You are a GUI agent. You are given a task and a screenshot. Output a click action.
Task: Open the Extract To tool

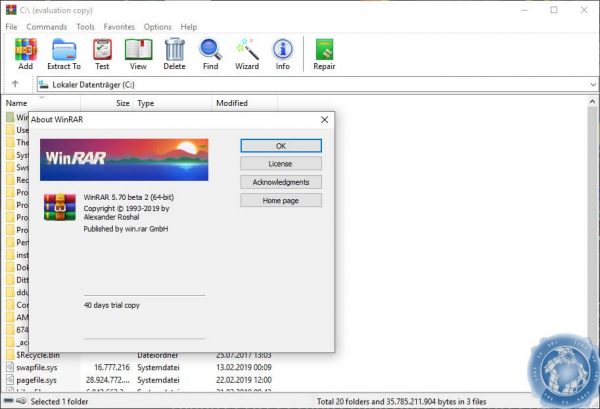pyautogui.click(x=64, y=50)
